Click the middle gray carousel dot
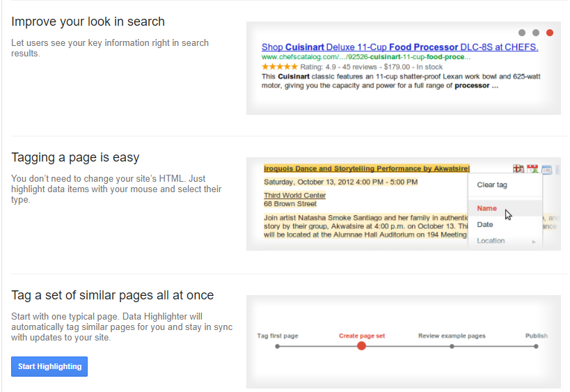The image size is (570, 392). pos(536,33)
